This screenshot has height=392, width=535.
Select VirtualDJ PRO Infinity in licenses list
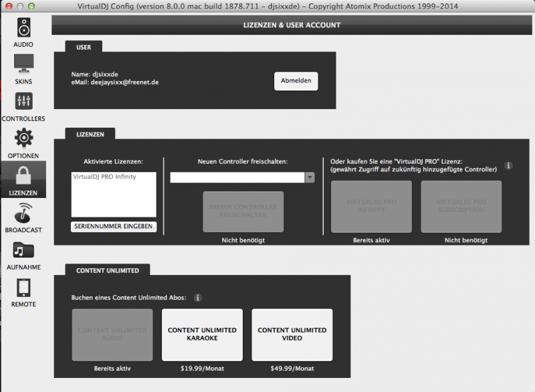tap(104, 177)
